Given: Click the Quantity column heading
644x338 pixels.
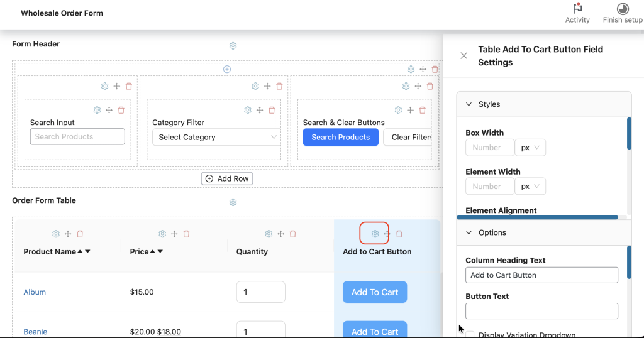Looking at the screenshot, I should pos(252,251).
